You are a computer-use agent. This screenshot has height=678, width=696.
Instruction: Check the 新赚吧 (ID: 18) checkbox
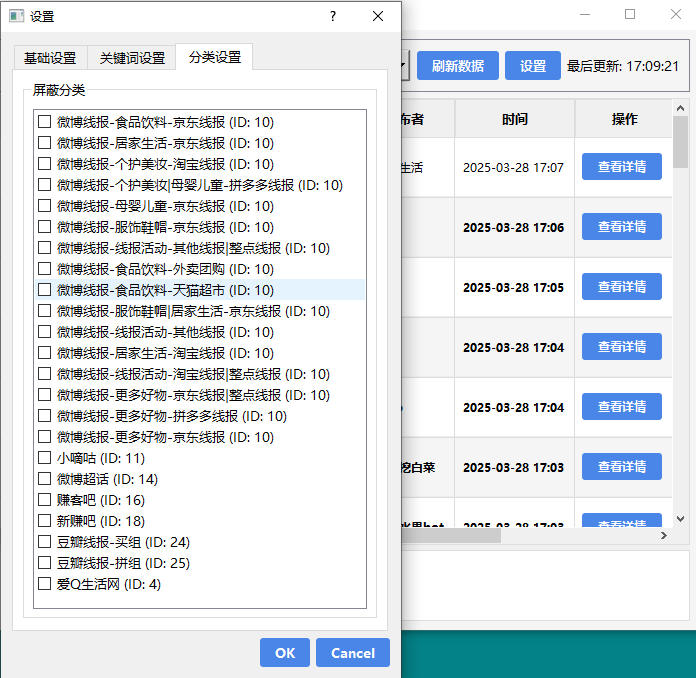coord(44,521)
